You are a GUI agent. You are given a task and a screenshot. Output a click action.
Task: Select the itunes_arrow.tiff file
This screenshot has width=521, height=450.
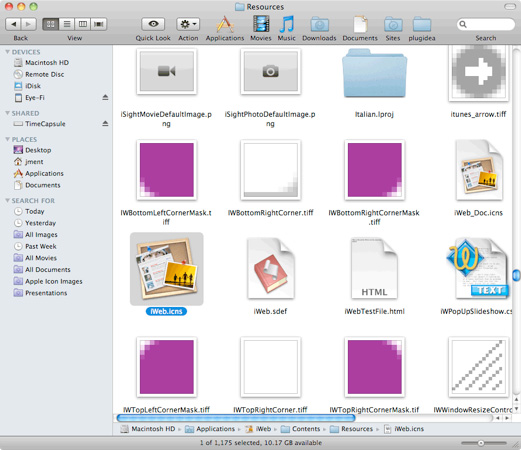click(x=479, y=73)
